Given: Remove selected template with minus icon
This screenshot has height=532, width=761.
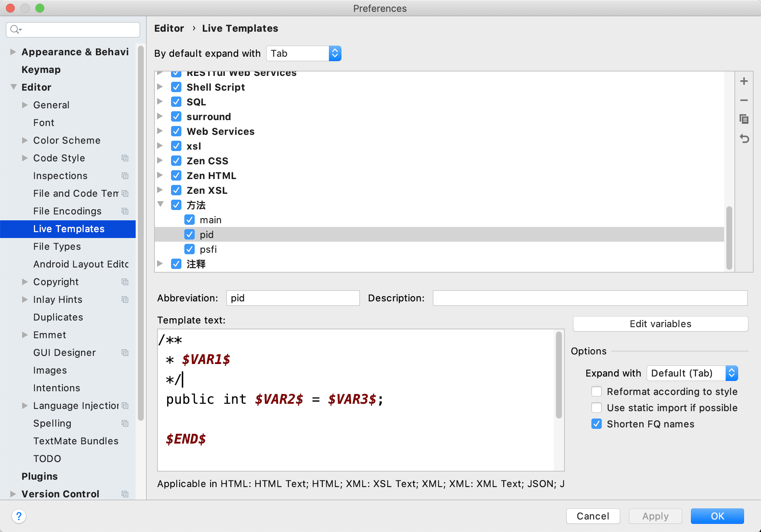Looking at the screenshot, I should 744,100.
